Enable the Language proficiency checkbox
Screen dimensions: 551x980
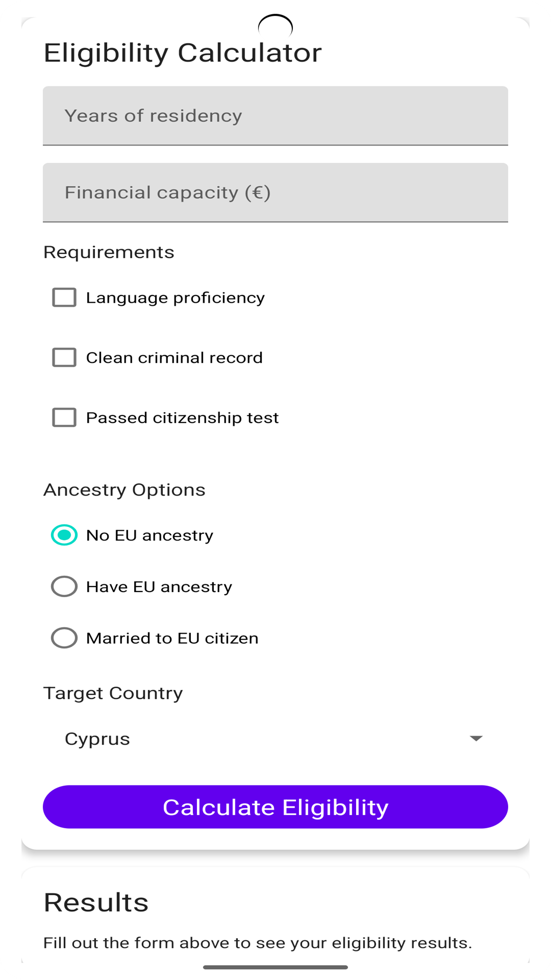tap(64, 298)
